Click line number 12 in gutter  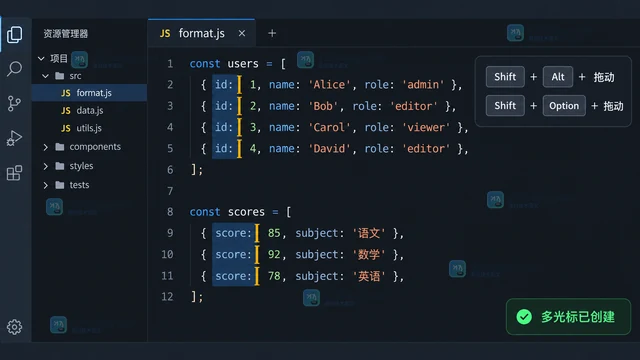tap(167, 297)
